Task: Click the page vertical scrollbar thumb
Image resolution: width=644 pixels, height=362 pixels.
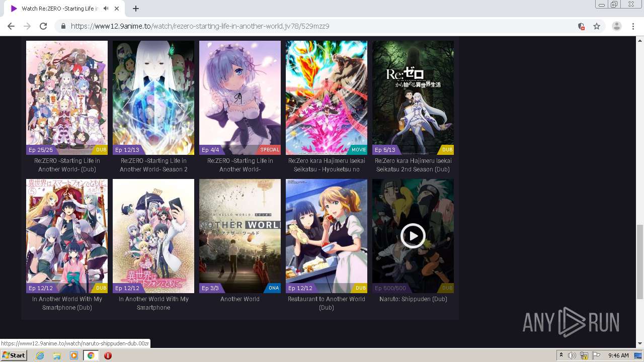Action: [x=639, y=261]
